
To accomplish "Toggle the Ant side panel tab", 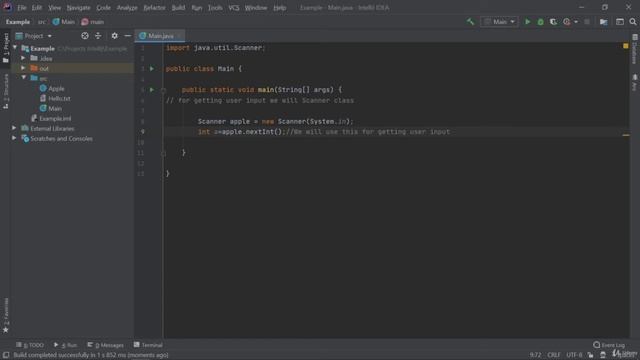I will click(x=635, y=82).
